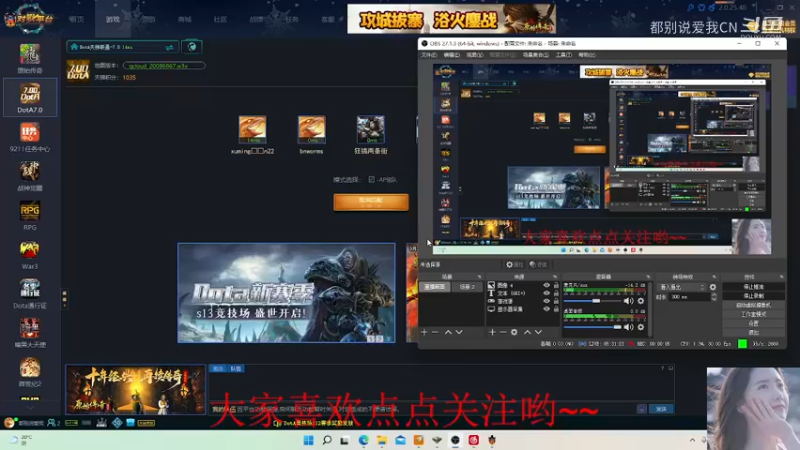This screenshot has height=450, width=800.
Task: Toggle the -AP组队 mode checkbox
Action: (371, 180)
